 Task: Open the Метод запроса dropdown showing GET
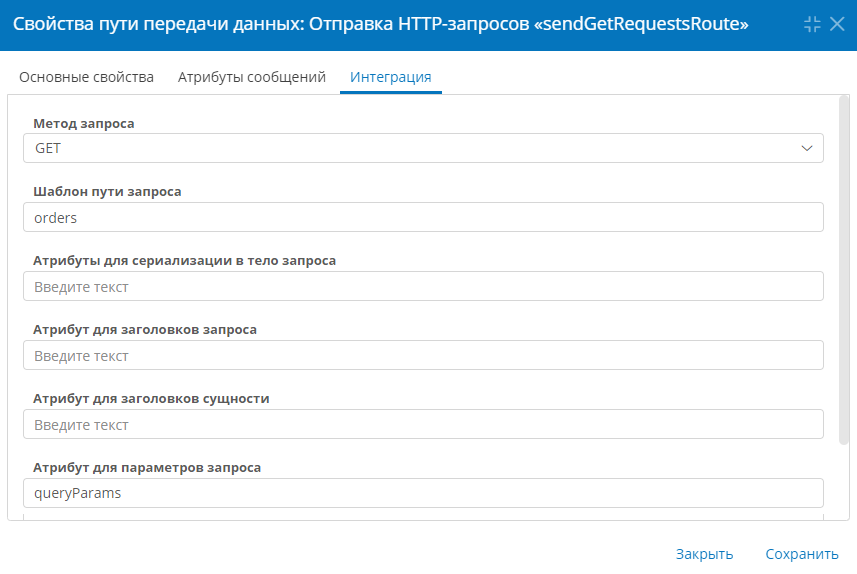click(x=423, y=148)
